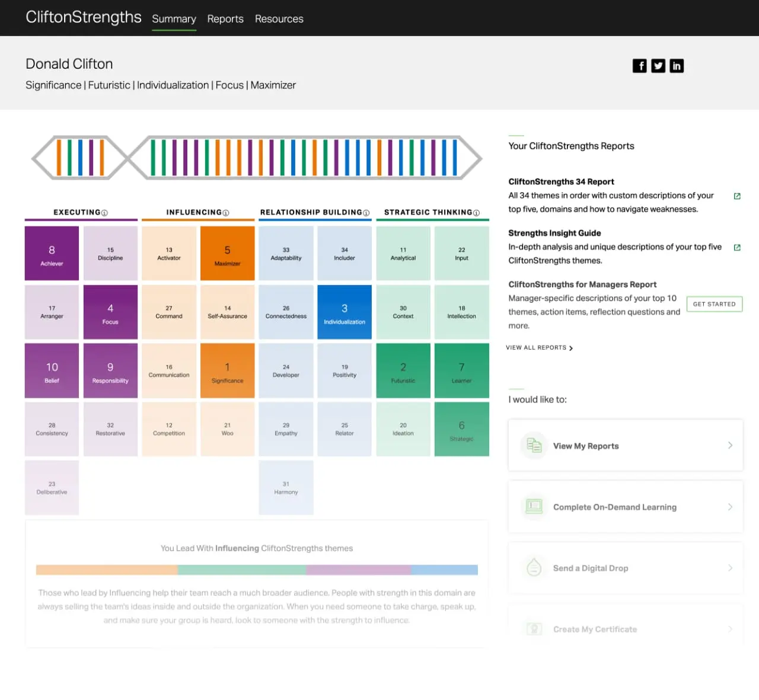This screenshot has width=759, height=700.
Task: Click the View My Reports document icon
Action: pyautogui.click(x=534, y=445)
